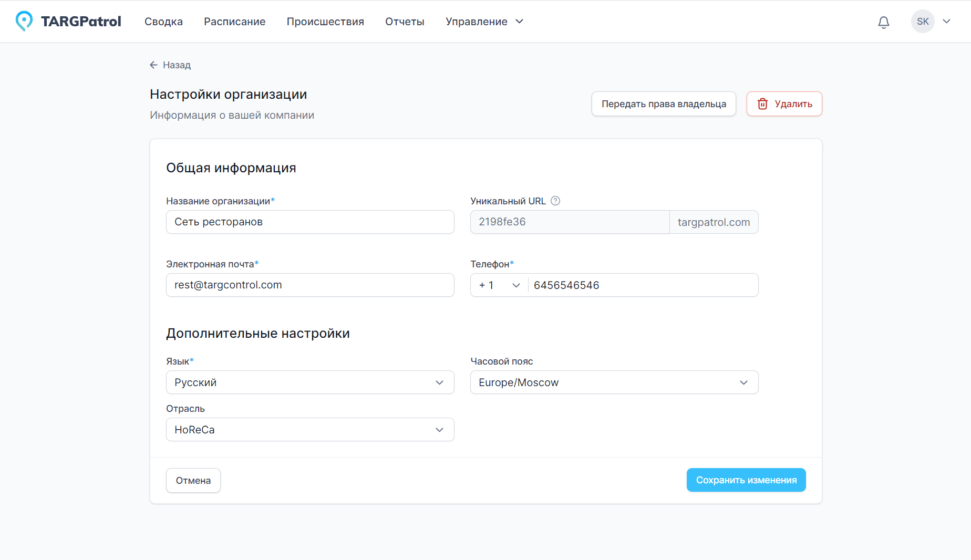Open the Управление dropdown menu
971x560 pixels.
[484, 22]
